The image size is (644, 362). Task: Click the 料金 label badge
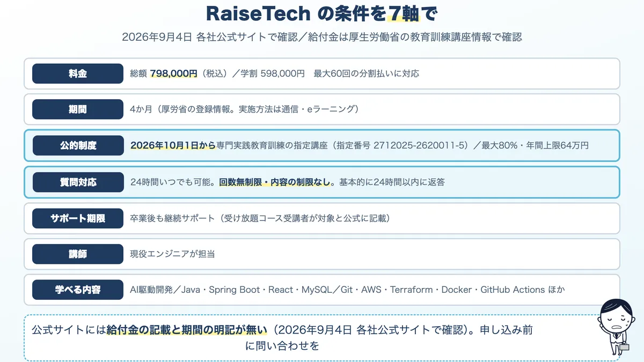tap(78, 73)
